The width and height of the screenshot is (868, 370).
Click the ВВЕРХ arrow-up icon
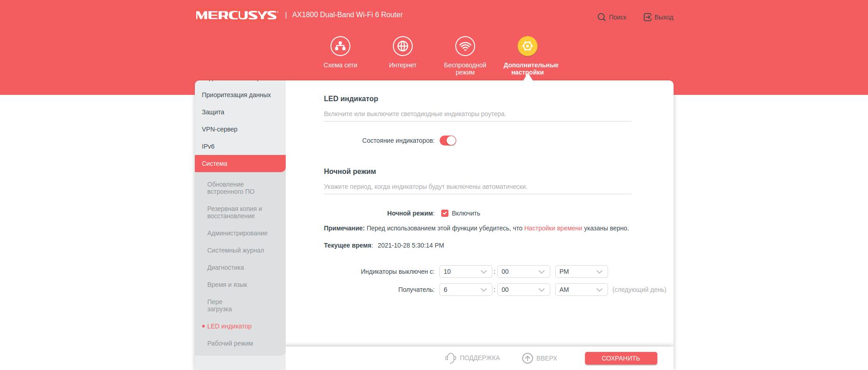click(x=527, y=358)
